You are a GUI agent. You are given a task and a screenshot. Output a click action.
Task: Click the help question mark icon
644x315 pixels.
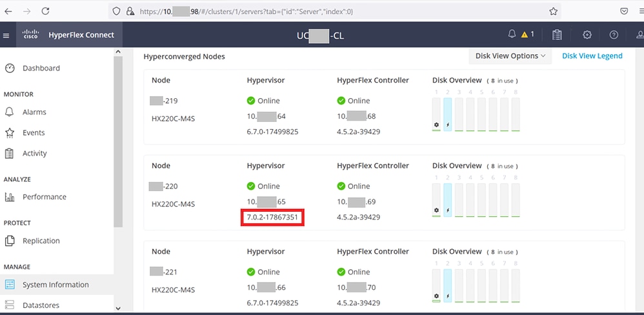tap(614, 35)
